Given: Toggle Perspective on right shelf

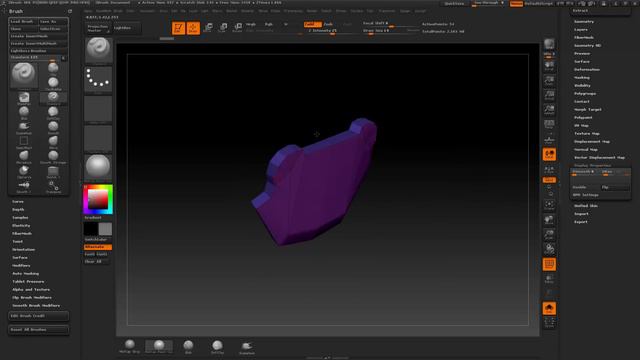Looking at the screenshot, I should pyautogui.click(x=549, y=124).
